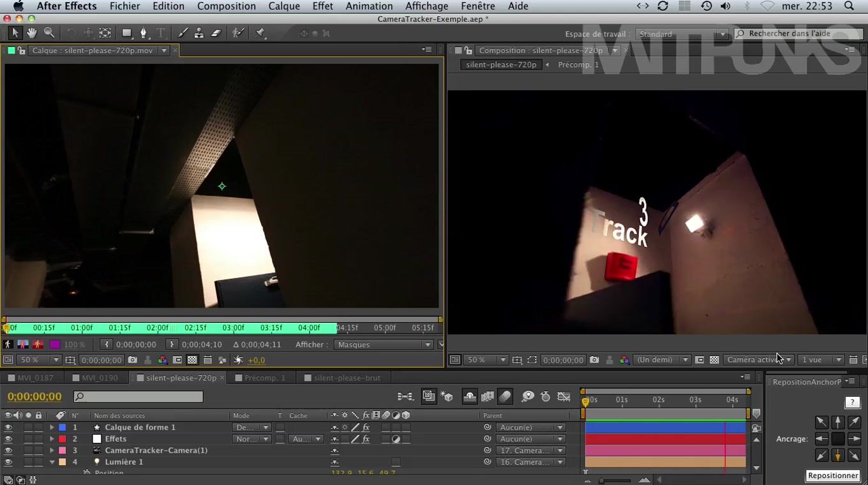Select the Eraser tool

tap(216, 33)
